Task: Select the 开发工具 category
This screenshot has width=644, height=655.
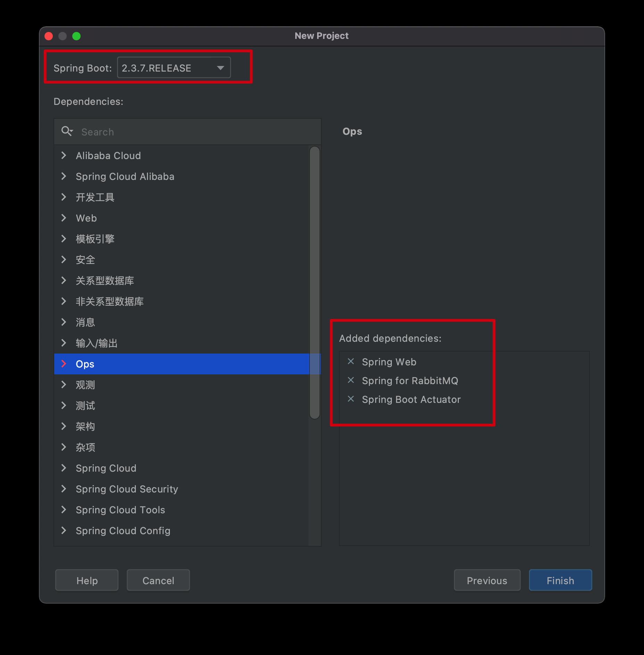Action: [95, 197]
